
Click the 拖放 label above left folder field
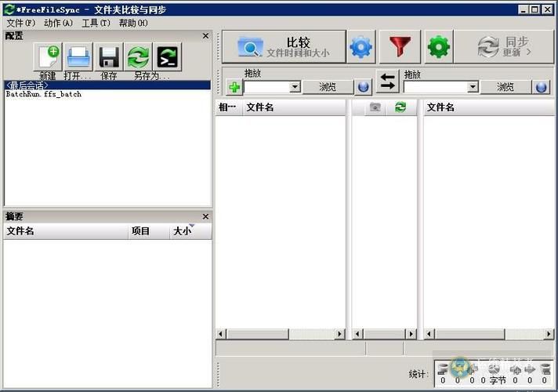pos(252,74)
